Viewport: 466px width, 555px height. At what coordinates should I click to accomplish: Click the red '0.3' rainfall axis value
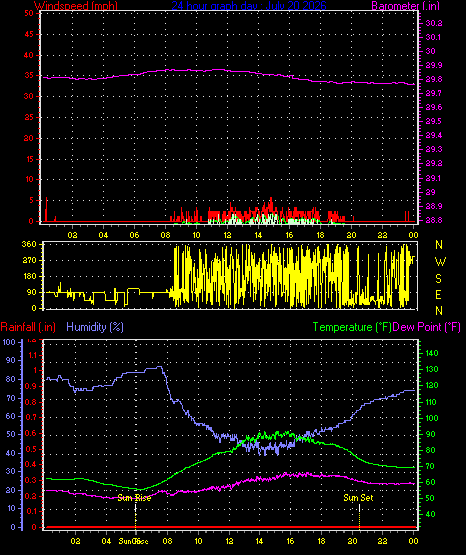[31, 481]
